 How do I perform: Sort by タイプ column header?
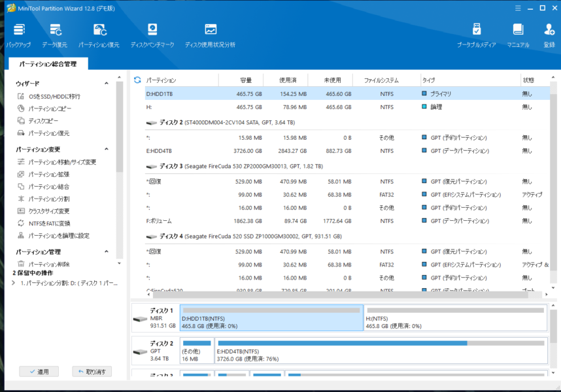pos(471,80)
